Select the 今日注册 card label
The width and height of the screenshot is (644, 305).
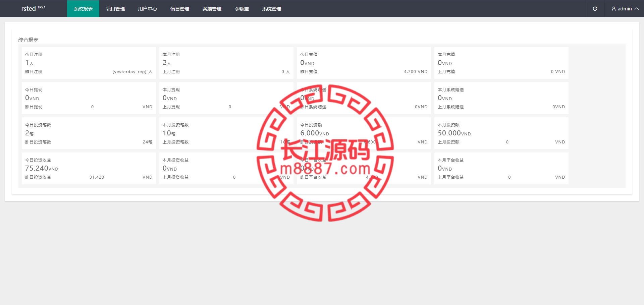coord(34,54)
